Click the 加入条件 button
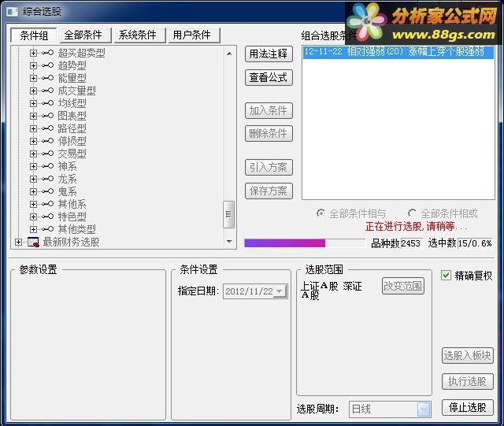 (269, 111)
